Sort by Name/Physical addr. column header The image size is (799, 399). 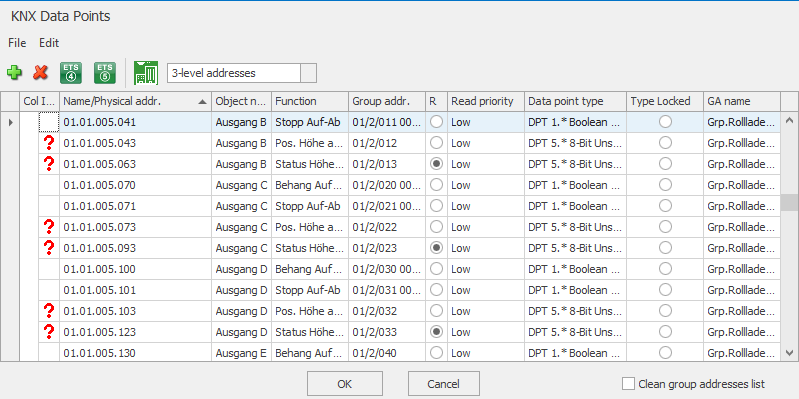tap(136, 101)
